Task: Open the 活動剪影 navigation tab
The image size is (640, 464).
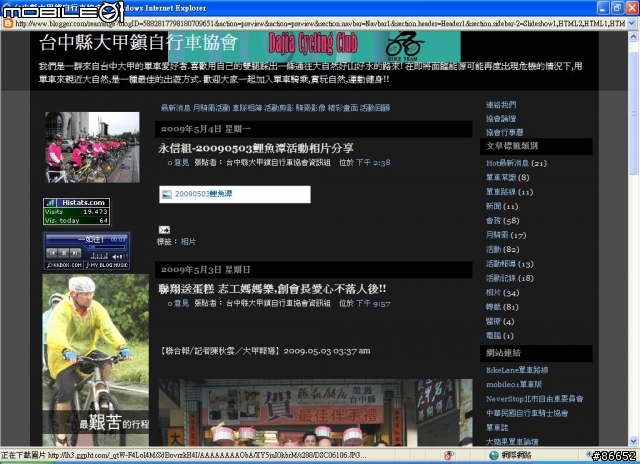Action: click(278, 108)
